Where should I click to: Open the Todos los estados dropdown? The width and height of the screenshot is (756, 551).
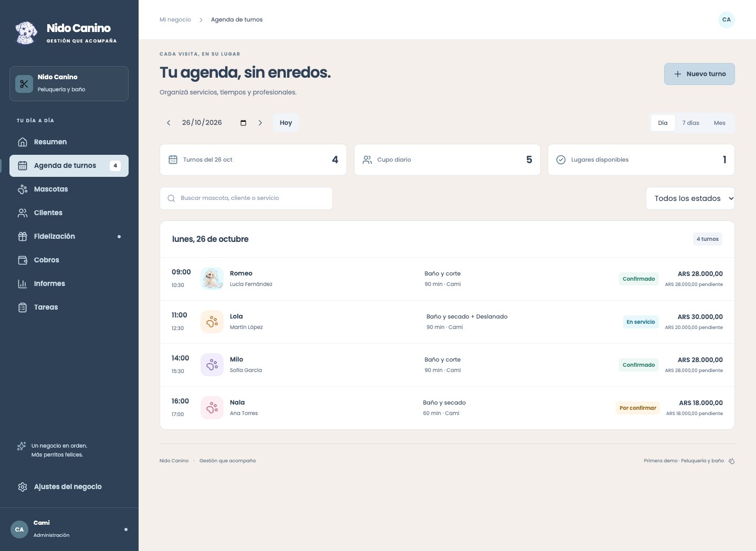coord(690,198)
